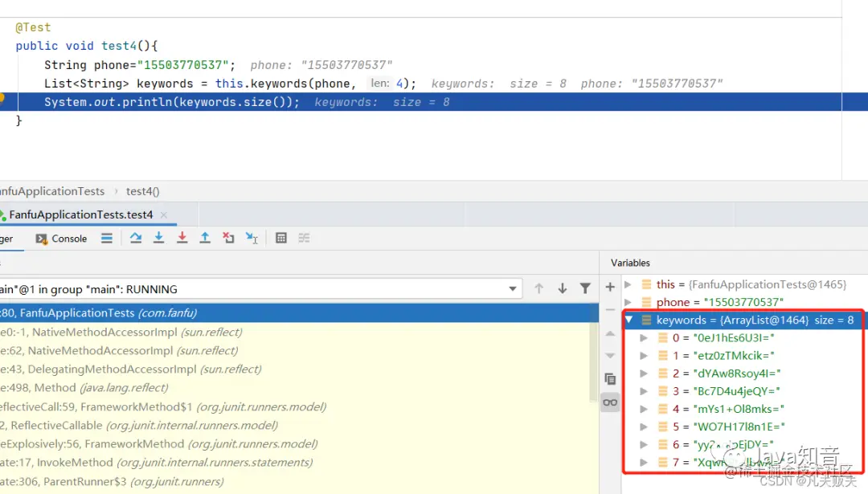Viewport: 868px width, 494px height.
Task: Click the @Test annotation
Action: point(33,27)
